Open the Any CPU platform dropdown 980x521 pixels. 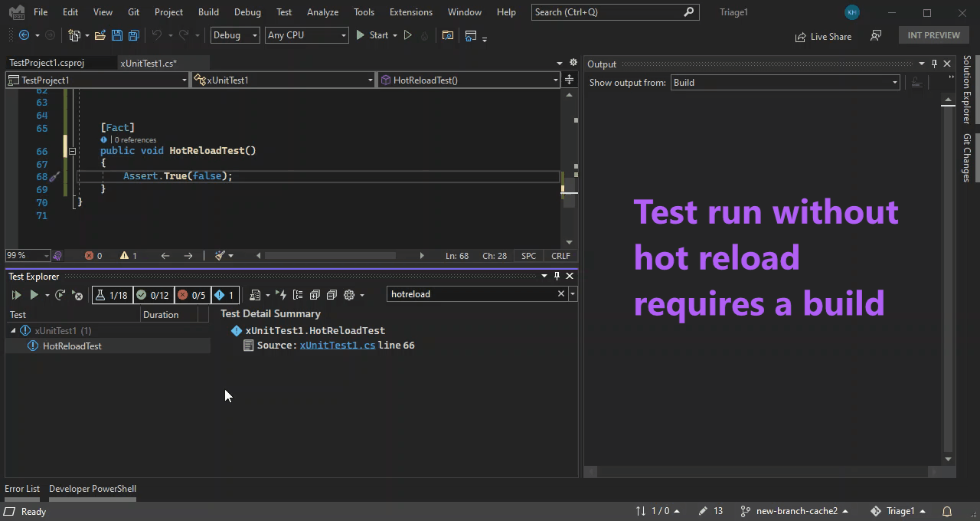(x=305, y=35)
